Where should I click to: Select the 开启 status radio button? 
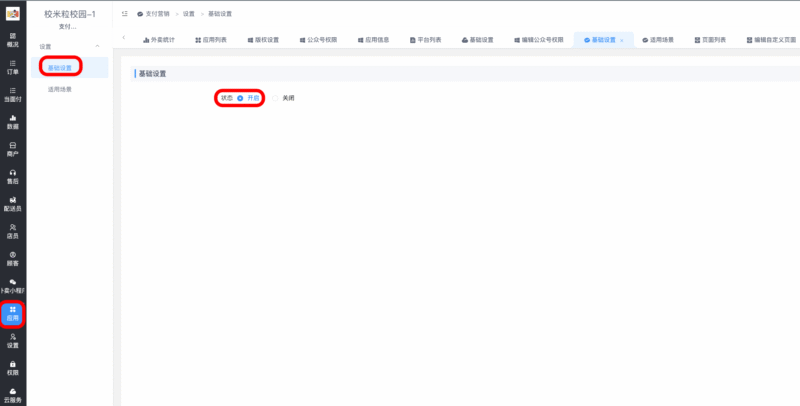click(x=241, y=98)
